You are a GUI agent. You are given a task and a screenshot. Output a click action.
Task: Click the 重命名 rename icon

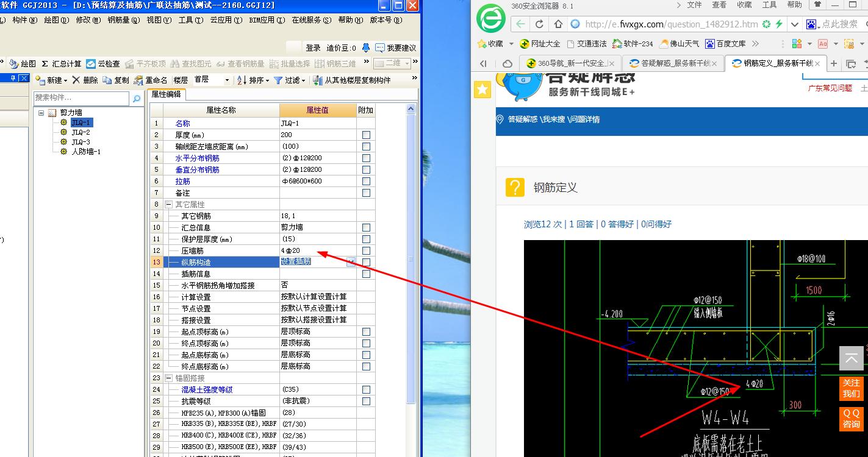[138, 80]
